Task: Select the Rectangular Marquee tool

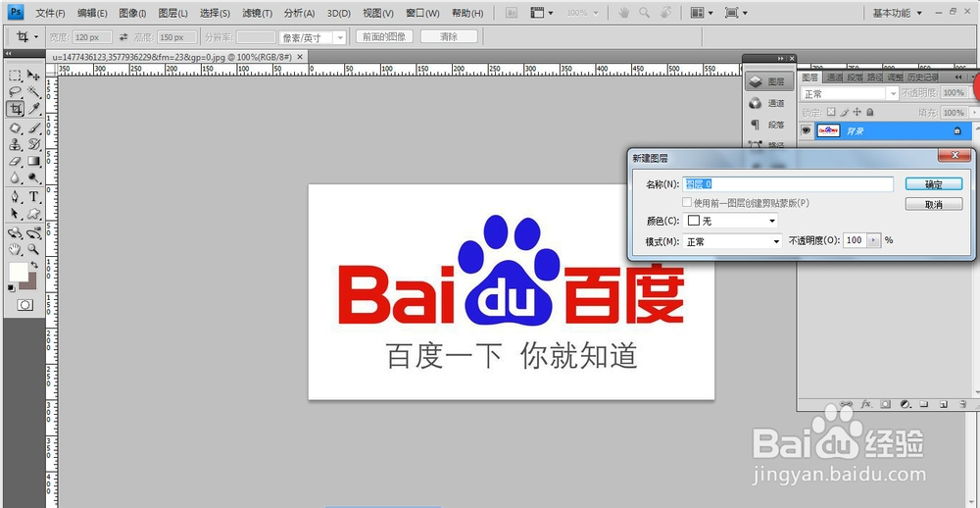Action: pos(15,76)
